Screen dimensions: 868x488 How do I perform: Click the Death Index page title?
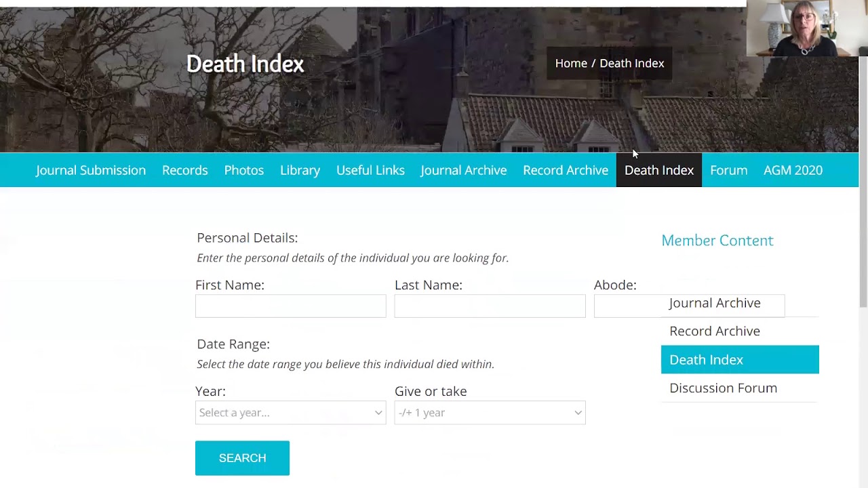coord(245,64)
